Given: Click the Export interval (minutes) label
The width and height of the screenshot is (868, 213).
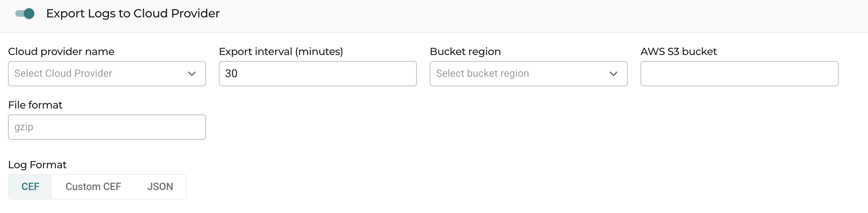Looking at the screenshot, I should (281, 51).
